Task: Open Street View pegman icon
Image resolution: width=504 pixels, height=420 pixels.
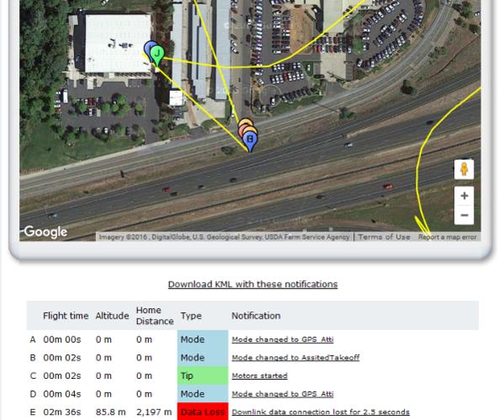Action: tap(464, 169)
